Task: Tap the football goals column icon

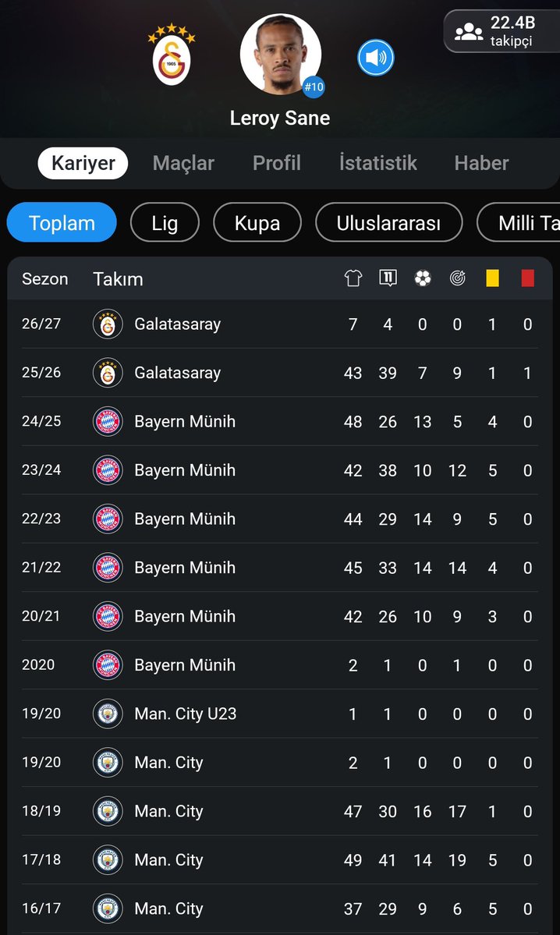Action: (423, 278)
